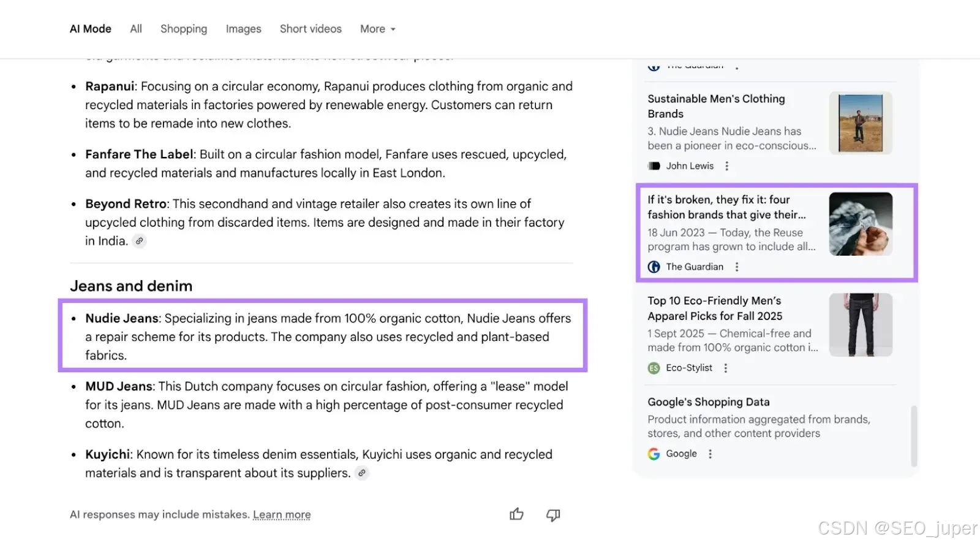980x545 pixels.
Task: Click the Fanfare The Label brand name
Action: click(140, 154)
